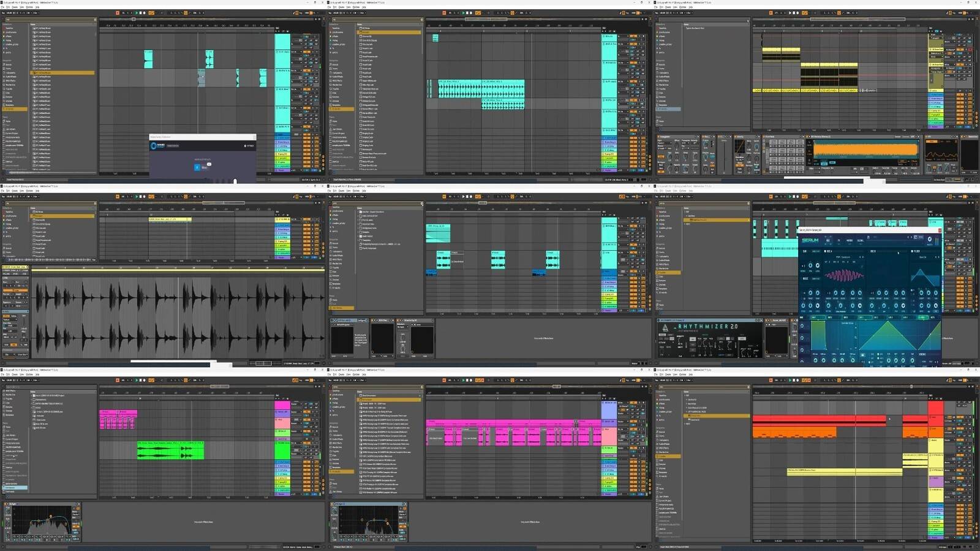
Task: Click the EQ Eight device activator icon
Action: pyautogui.click(x=6, y=504)
